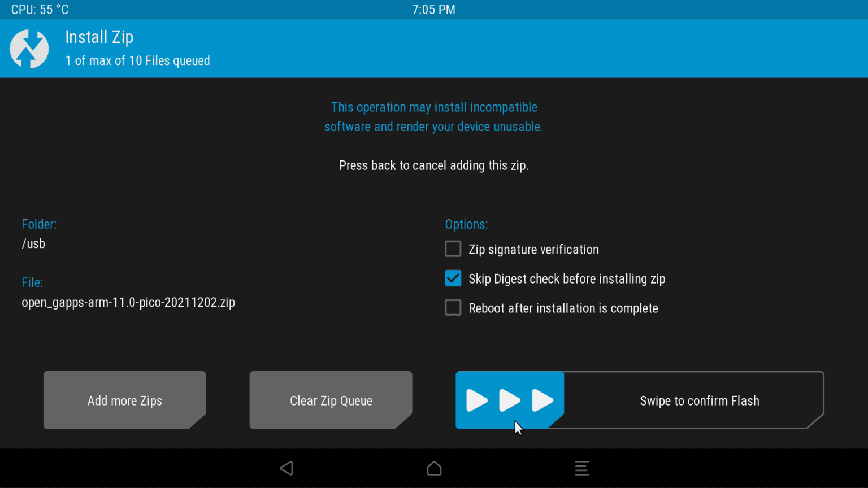Click the middle arrow on the flash slider

[509, 400]
